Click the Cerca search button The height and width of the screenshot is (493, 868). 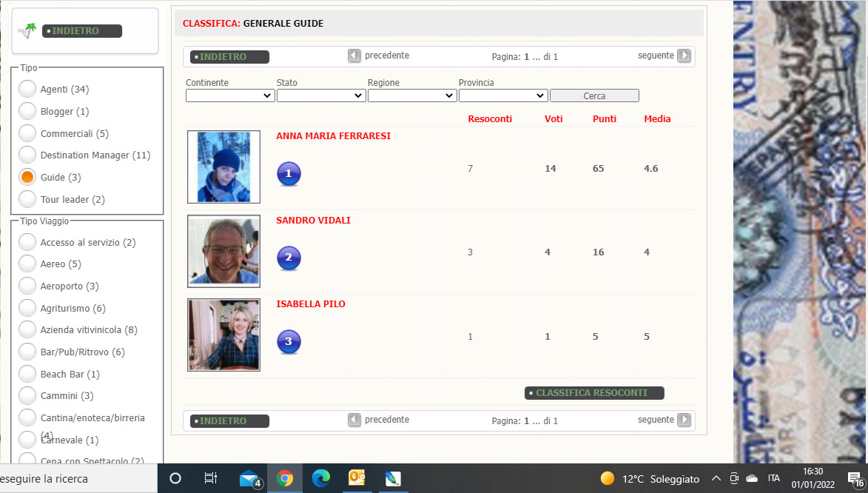click(x=594, y=95)
